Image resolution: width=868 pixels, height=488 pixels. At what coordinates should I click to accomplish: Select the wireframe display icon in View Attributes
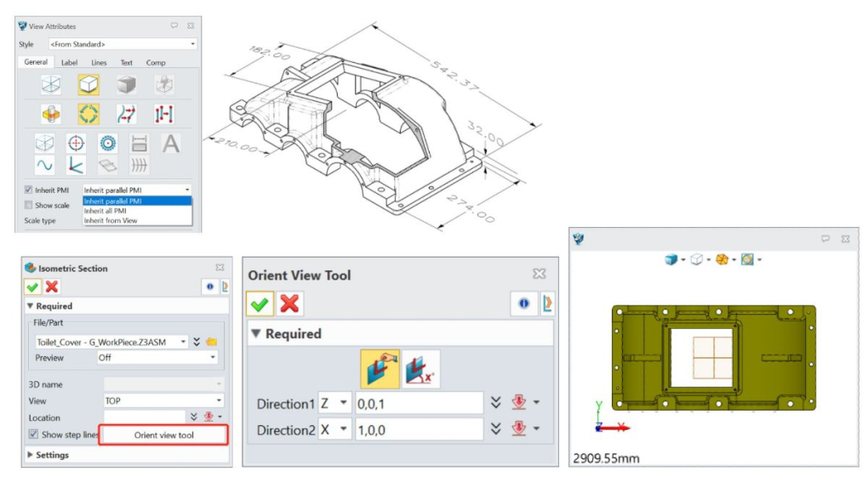tap(51, 85)
